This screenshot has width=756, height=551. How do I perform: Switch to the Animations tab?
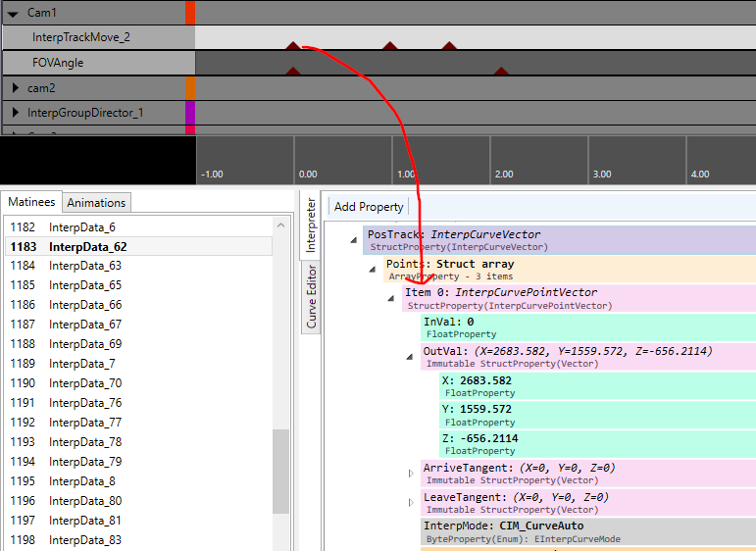(x=96, y=203)
